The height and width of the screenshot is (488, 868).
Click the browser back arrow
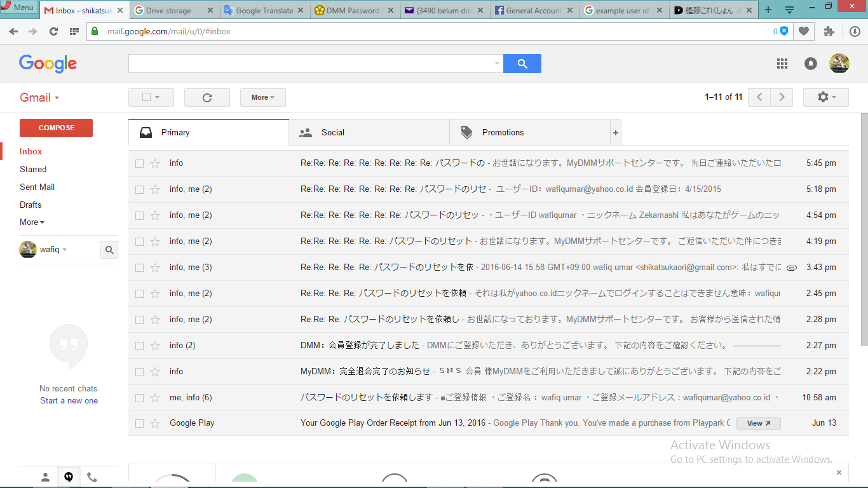[14, 31]
